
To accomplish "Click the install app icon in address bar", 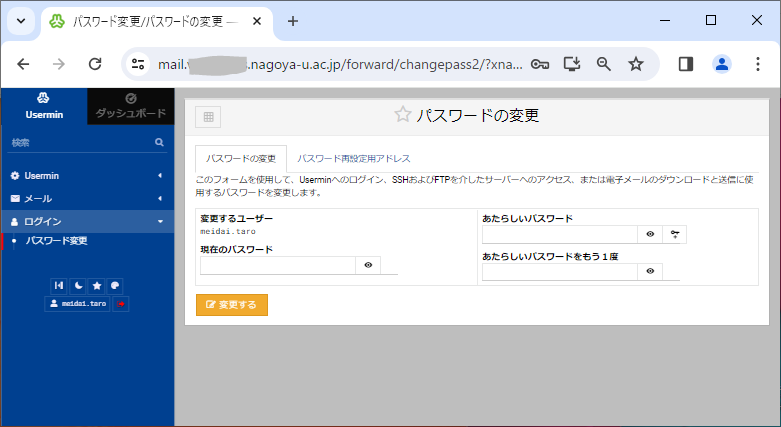I will point(572,64).
